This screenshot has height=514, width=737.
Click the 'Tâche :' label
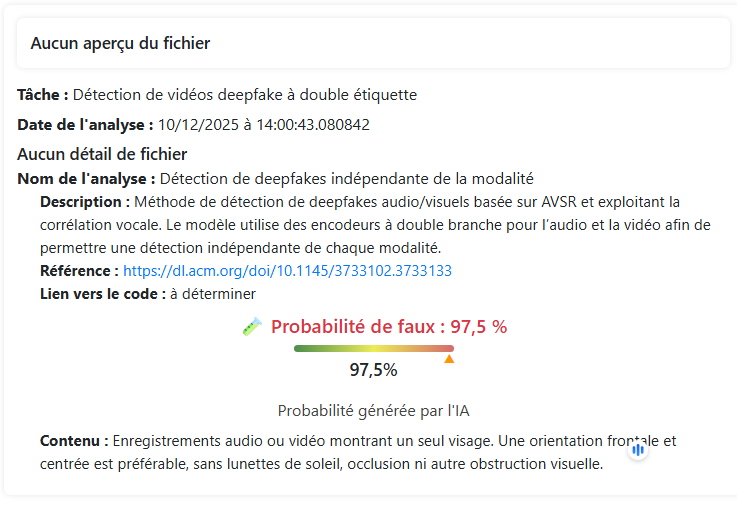[x=43, y=95]
